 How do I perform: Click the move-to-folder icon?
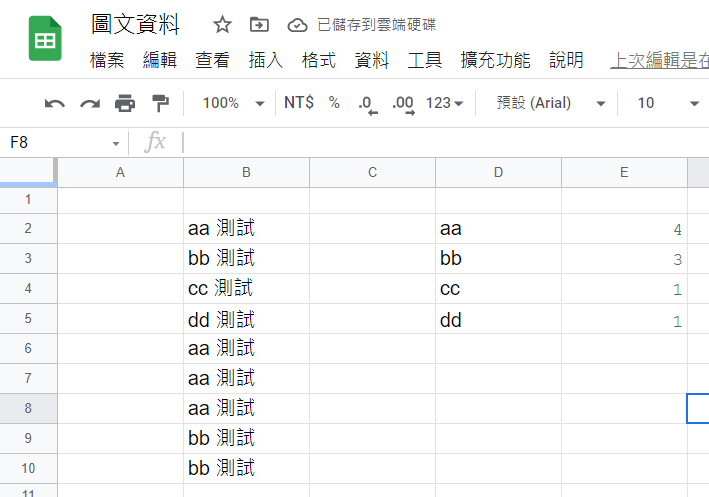coord(259,24)
